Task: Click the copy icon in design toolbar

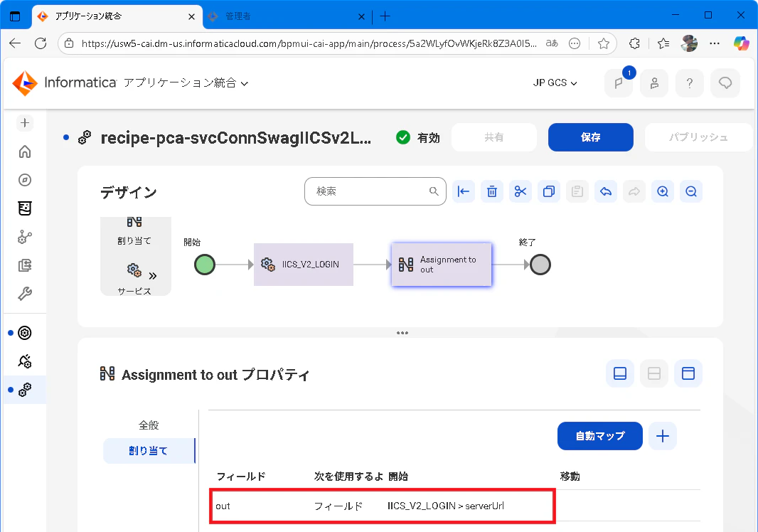Action: (549, 191)
